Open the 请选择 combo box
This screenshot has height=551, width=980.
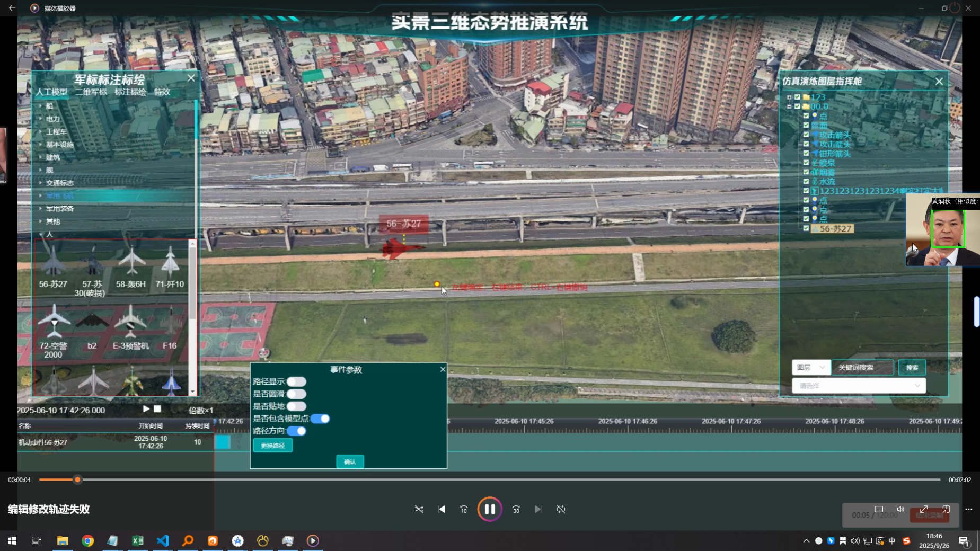click(x=858, y=385)
